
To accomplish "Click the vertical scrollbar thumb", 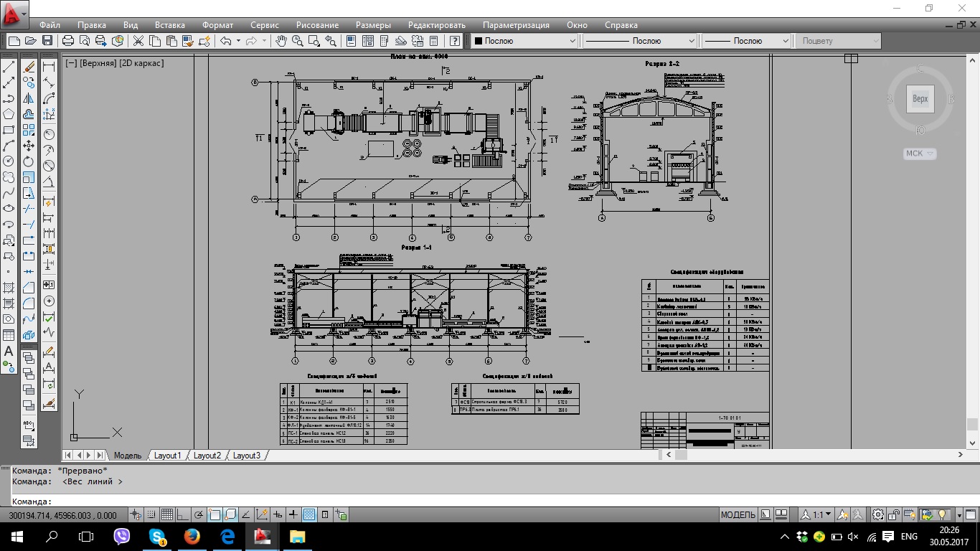I will [x=972, y=424].
